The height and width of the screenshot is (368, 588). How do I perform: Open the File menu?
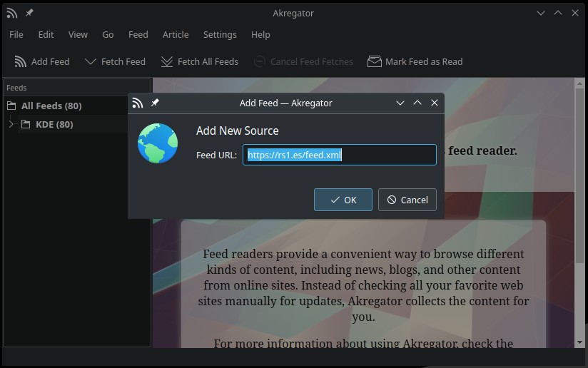point(16,34)
